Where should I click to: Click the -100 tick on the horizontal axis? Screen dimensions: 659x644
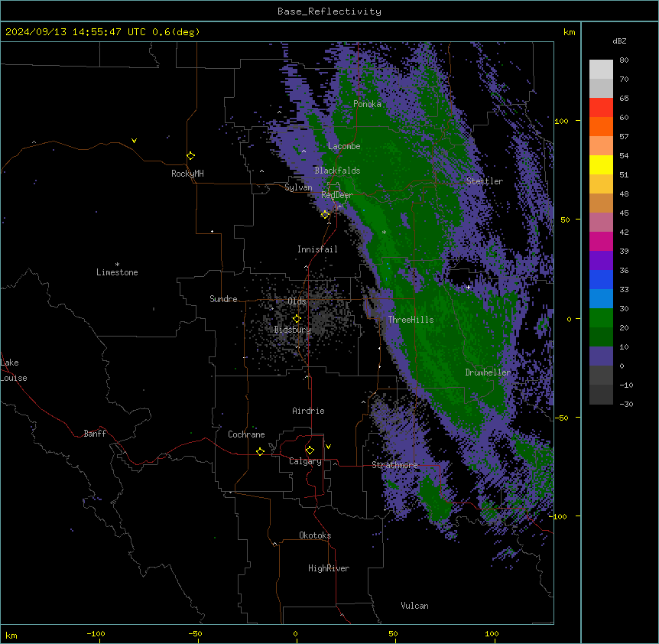pyautogui.click(x=96, y=633)
